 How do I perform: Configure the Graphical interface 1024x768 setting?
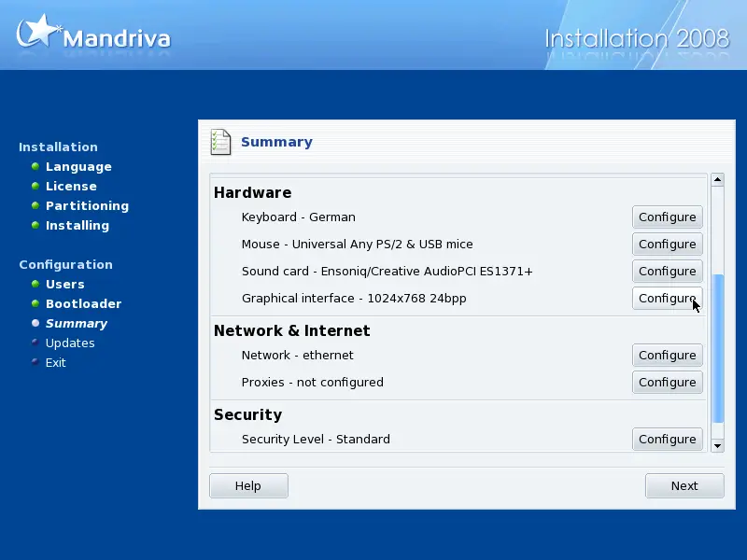pos(667,299)
